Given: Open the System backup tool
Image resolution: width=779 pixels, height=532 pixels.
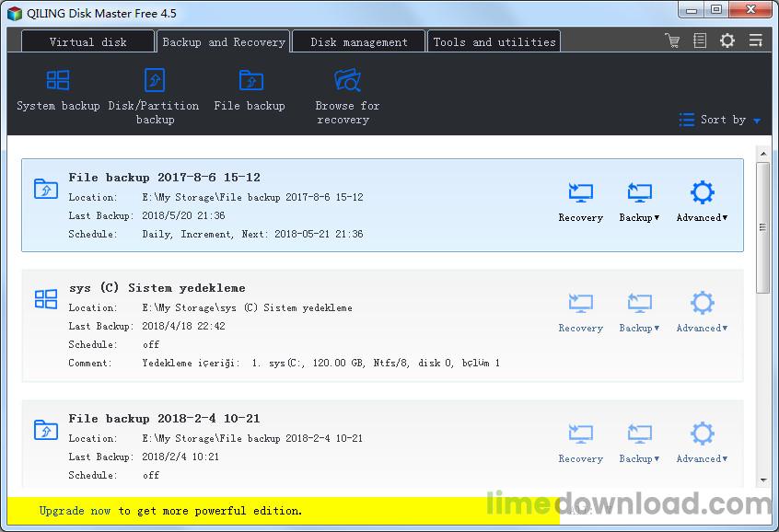Looking at the screenshot, I should pos(58,90).
